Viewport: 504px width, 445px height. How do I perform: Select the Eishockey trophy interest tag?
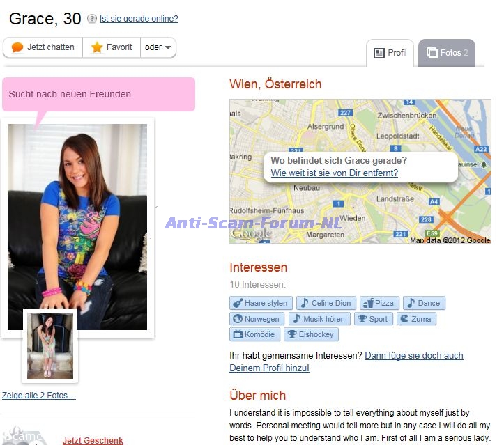pos(311,334)
